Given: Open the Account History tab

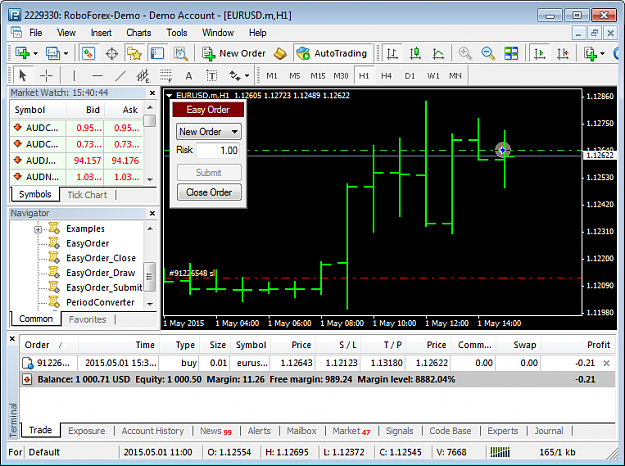Looking at the screenshot, I should click(153, 431).
